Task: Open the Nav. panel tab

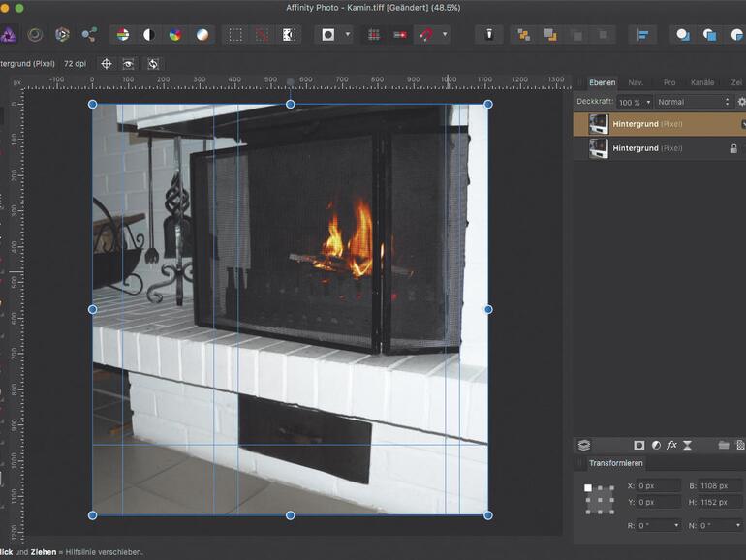Action: (x=636, y=82)
